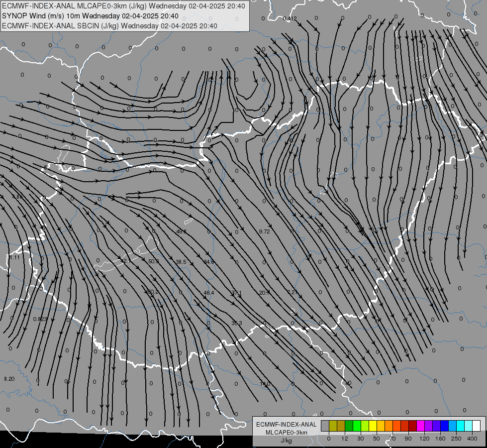Image resolution: width=487 pixels, height=448 pixels.
Task: Click the 46.4 grid value
Action: 209,293
